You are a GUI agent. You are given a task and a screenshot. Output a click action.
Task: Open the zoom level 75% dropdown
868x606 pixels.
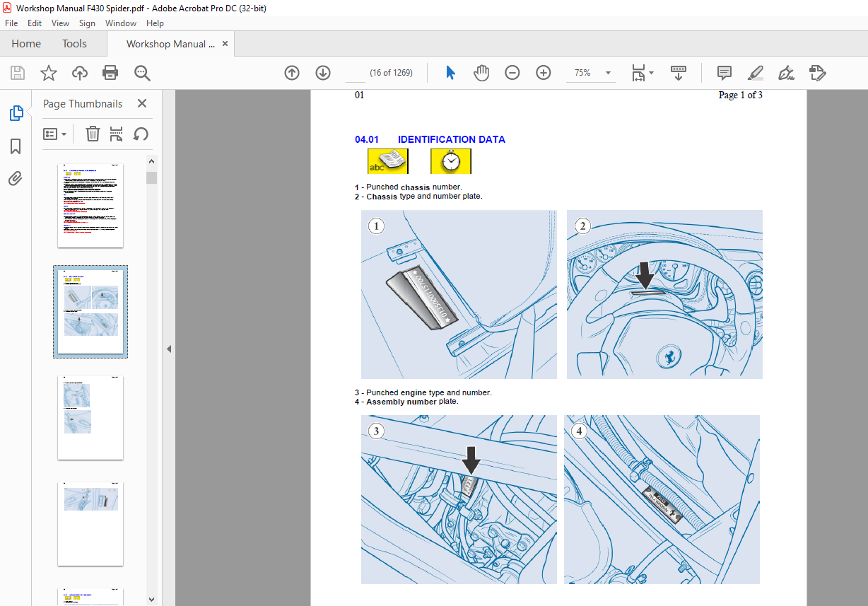tap(607, 73)
